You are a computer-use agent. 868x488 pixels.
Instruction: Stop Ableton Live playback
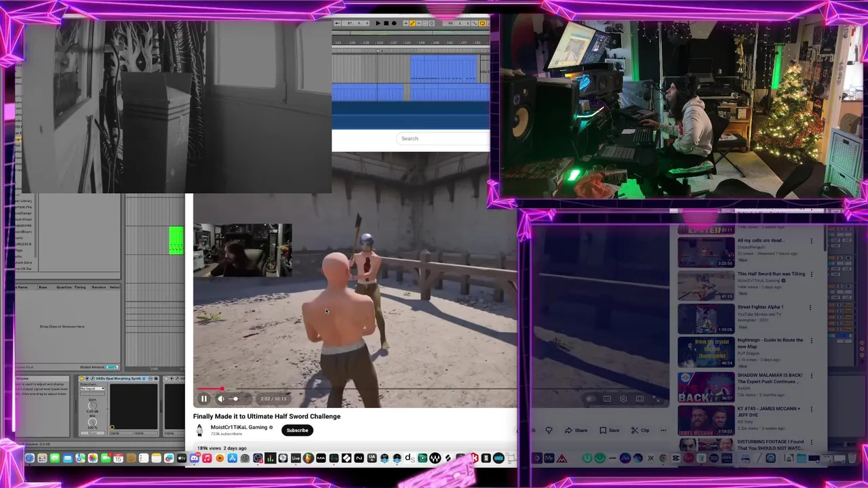(387, 23)
